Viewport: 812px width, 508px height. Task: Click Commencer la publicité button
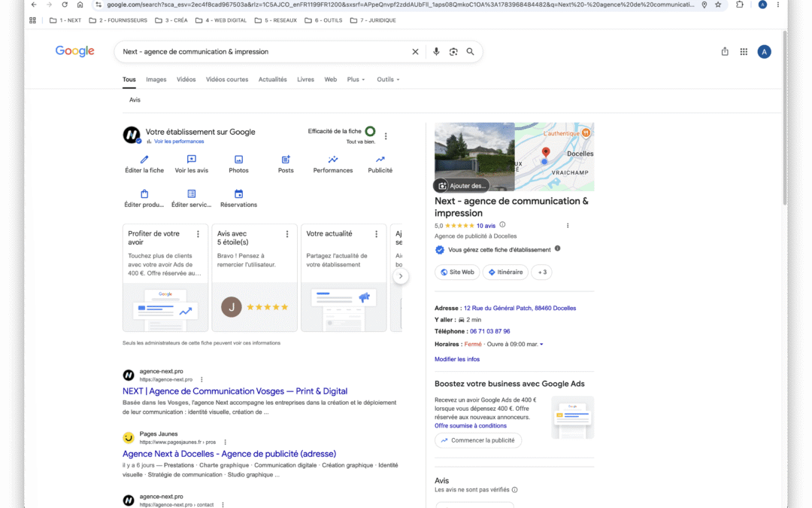tap(478, 440)
